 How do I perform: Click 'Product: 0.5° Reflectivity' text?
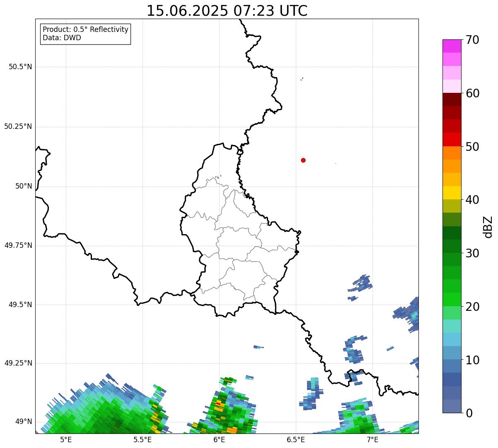pos(86,30)
